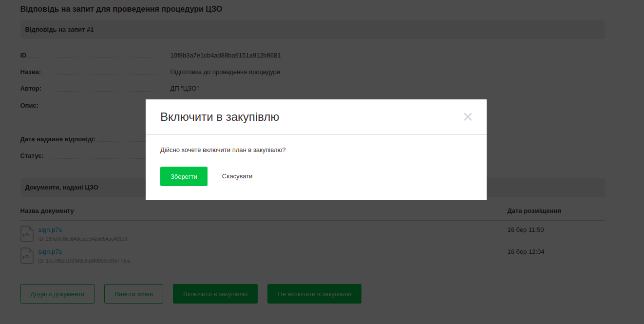
Task: Click the Дата розміщення column header
Action: pos(534,211)
